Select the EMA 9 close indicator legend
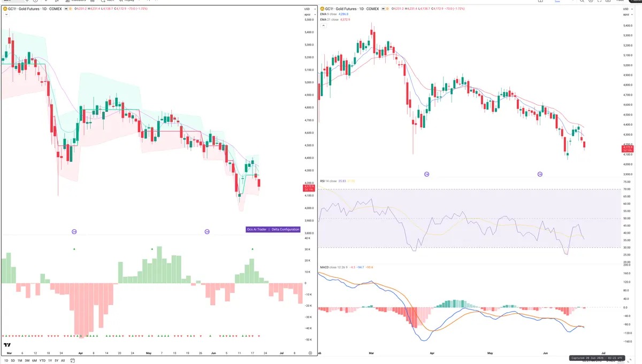 (x=334, y=14)
